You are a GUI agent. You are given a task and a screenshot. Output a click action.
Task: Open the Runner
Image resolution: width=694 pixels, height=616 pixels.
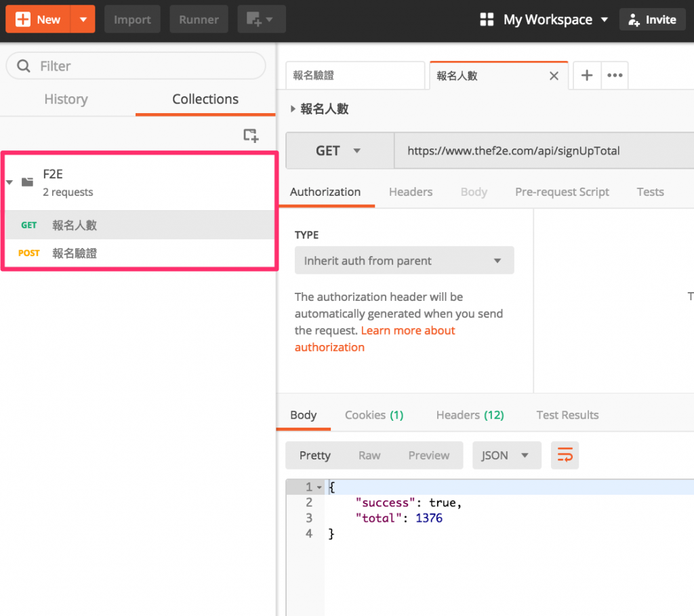pos(199,20)
